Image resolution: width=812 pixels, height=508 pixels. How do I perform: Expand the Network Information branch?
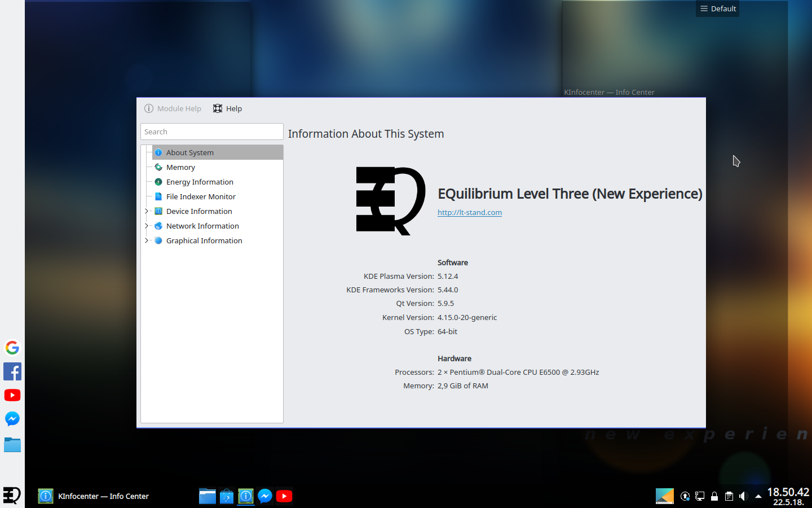(x=147, y=226)
